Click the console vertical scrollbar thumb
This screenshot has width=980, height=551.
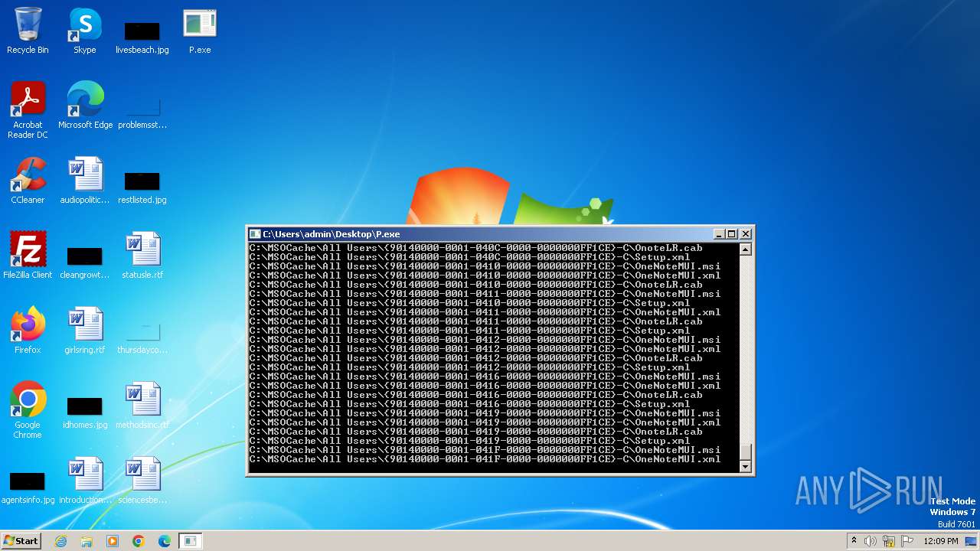click(746, 452)
